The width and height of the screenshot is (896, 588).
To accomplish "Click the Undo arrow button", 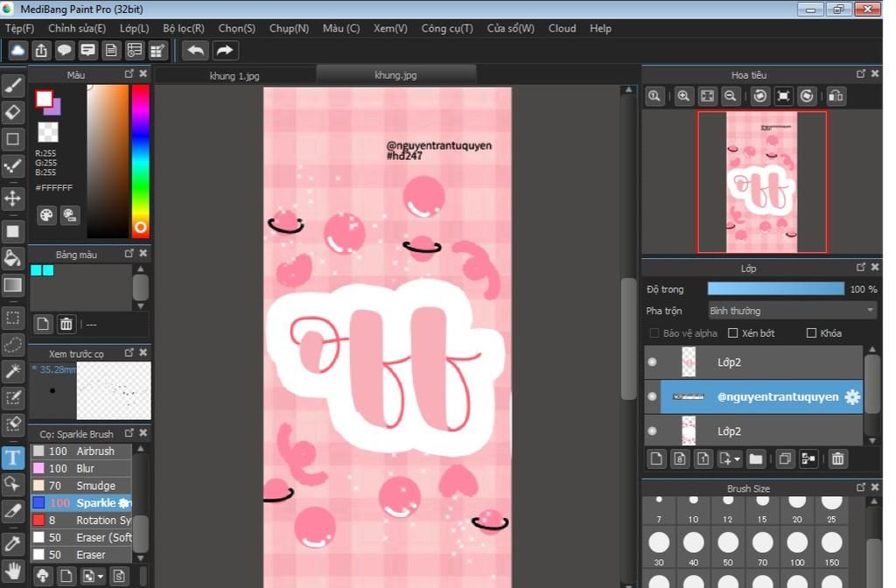I will 195,50.
